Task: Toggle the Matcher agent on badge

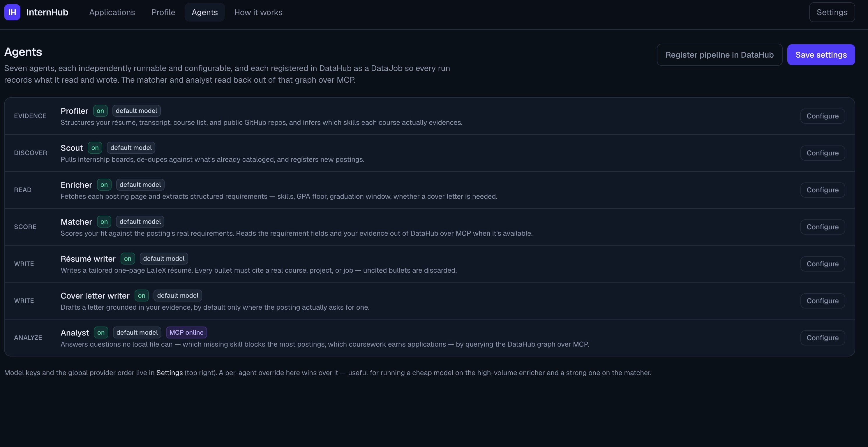Action: click(x=104, y=221)
